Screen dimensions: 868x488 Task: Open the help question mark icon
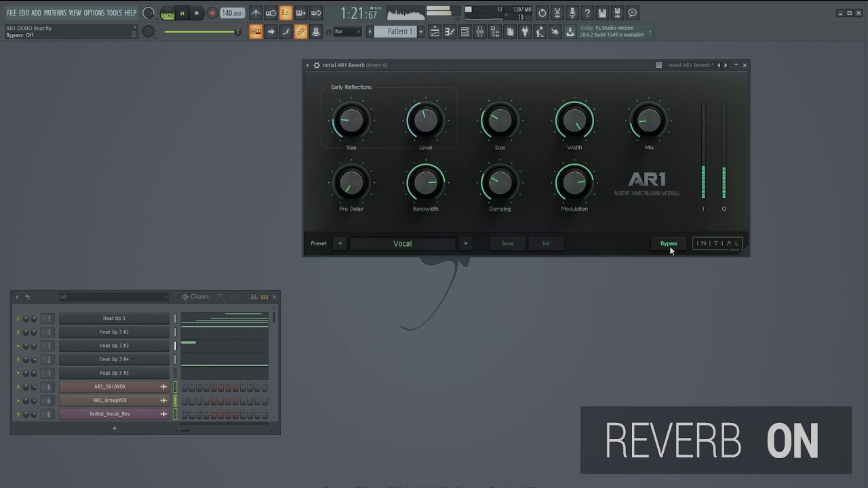click(587, 13)
